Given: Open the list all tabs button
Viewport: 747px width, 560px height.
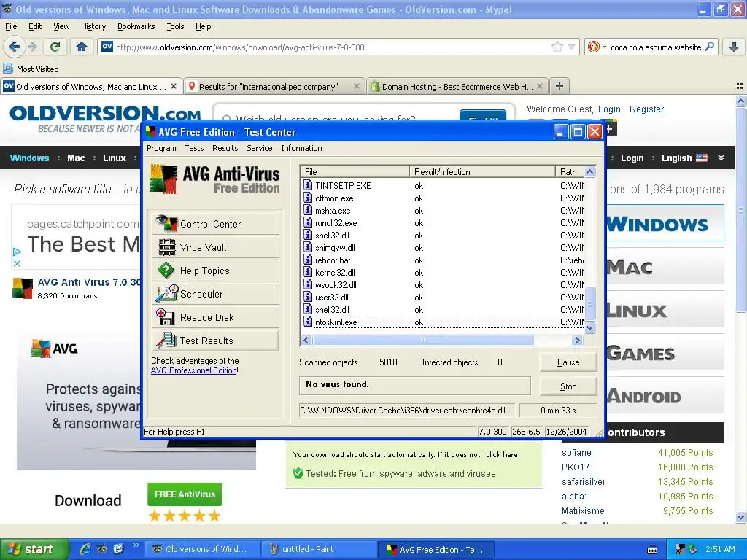Looking at the screenshot, I should [740, 86].
